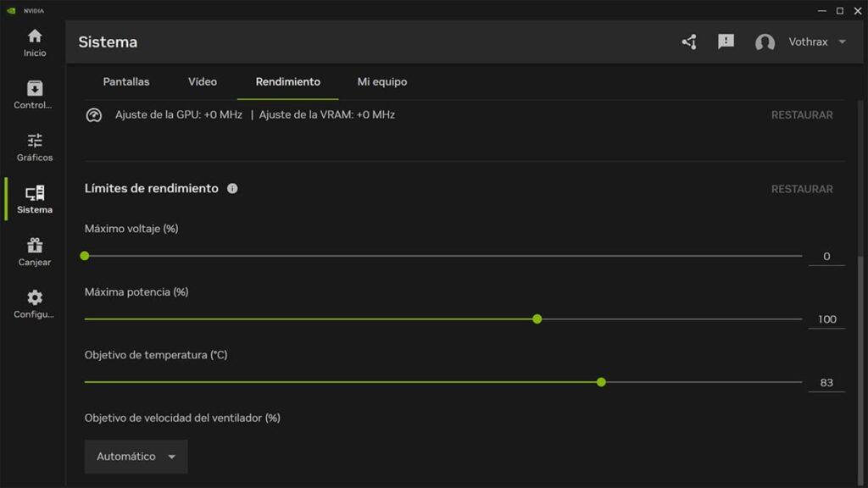The image size is (868, 488).
Task: Expand the Vothrax account dropdown arrow
Action: [842, 42]
